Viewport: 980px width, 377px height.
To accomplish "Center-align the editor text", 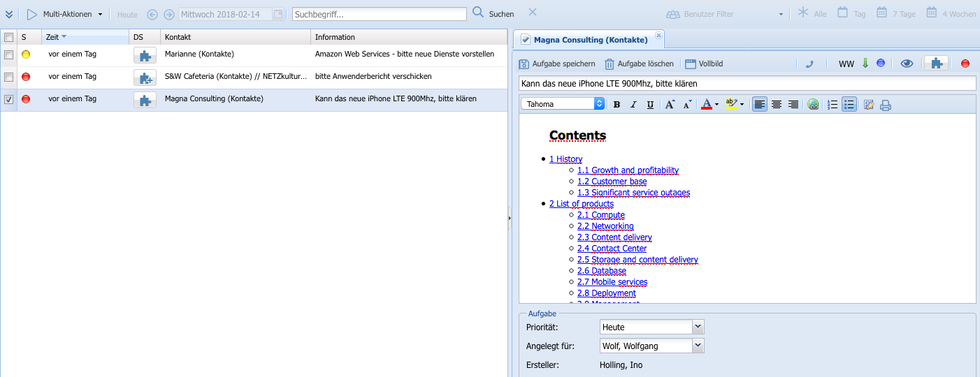I will [776, 105].
